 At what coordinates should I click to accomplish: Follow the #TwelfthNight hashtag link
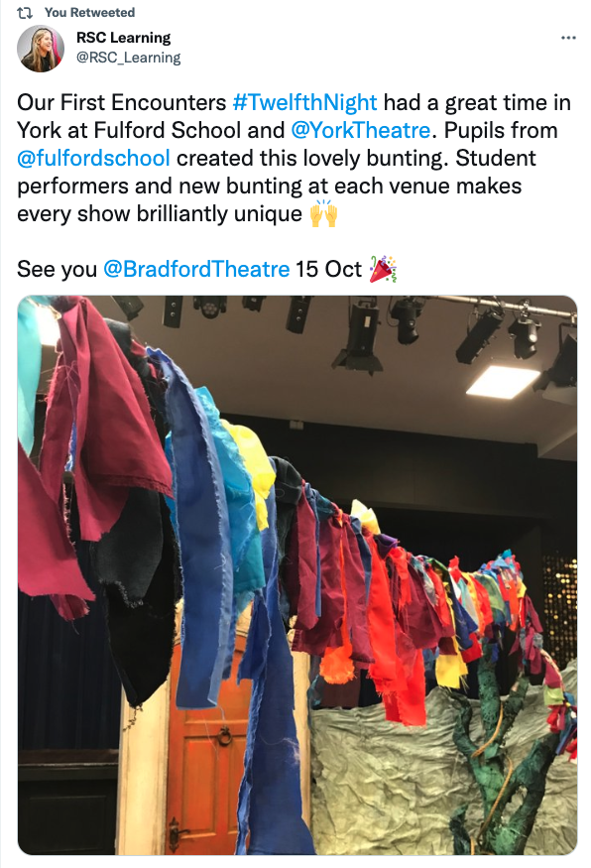(x=304, y=103)
